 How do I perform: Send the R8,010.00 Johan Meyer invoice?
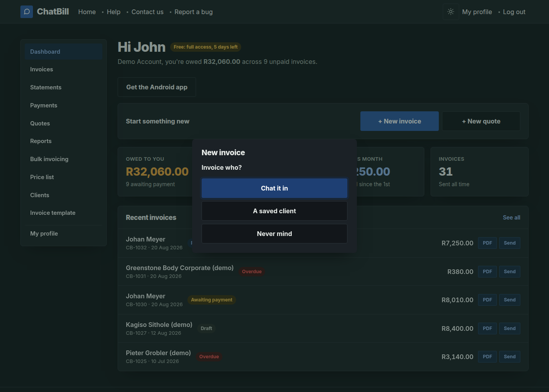pyautogui.click(x=510, y=300)
